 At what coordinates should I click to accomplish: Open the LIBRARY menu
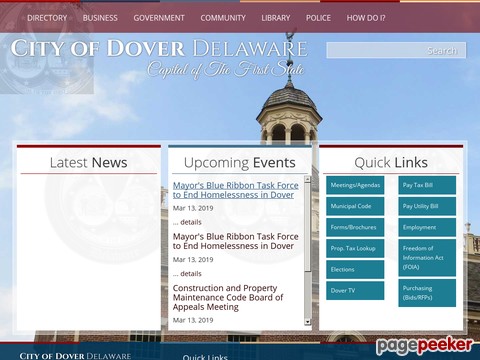click(x=276, y=18)
